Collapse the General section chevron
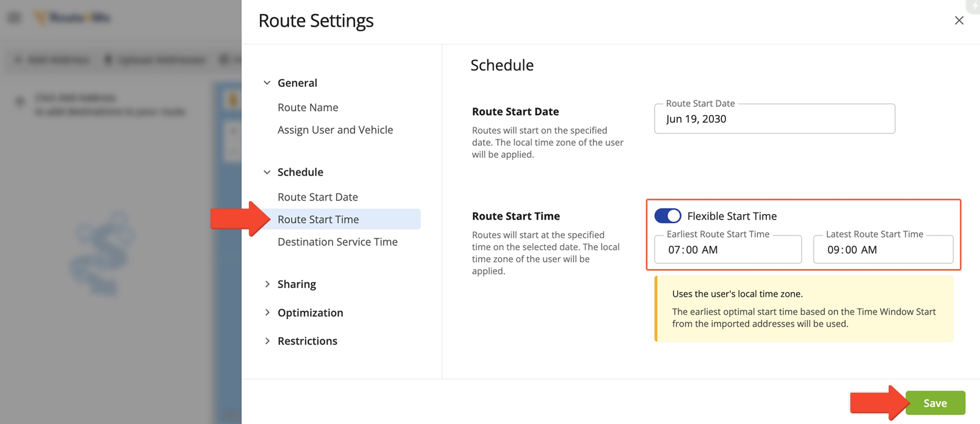This screenshot has width=980, height=424. coord(267,83)
